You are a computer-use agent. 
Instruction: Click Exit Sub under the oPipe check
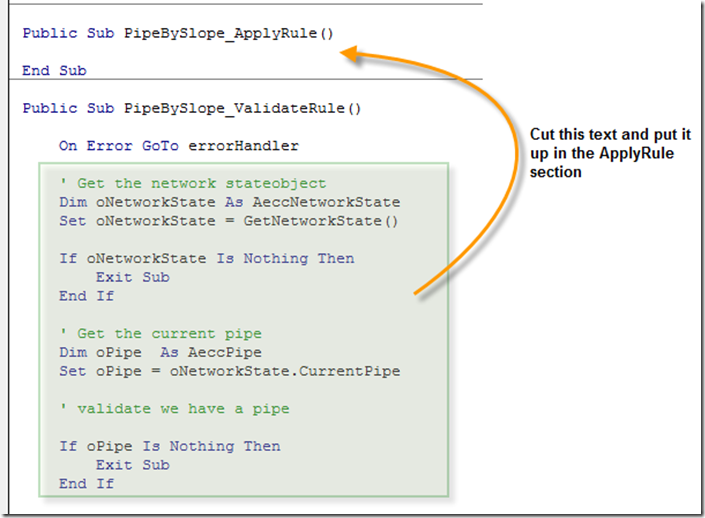point(132,465)
